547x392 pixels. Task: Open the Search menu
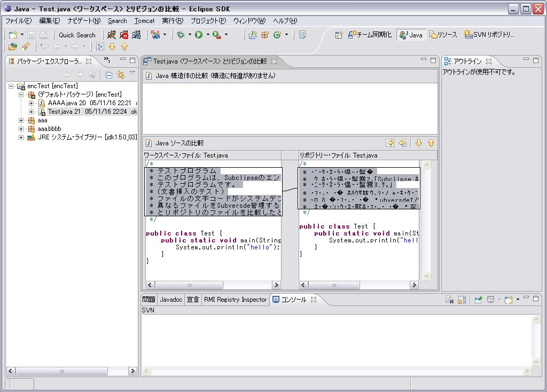(x=117, y=21)
